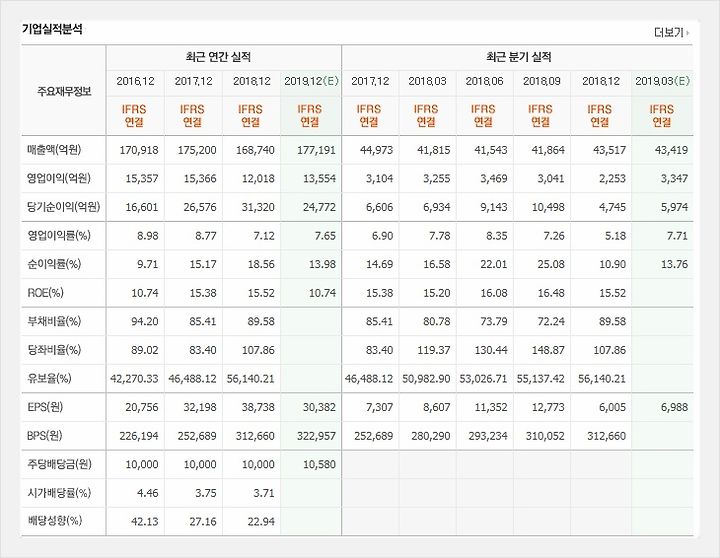
Task: Select operating profit value 2,253
Action: click(x=612, y=179)
